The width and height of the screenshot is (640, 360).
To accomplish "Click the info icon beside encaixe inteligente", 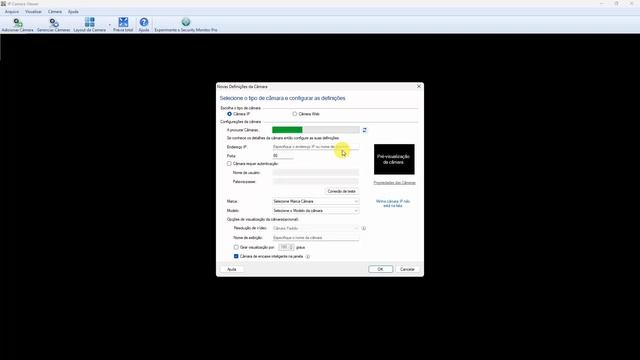I will 308,256.
